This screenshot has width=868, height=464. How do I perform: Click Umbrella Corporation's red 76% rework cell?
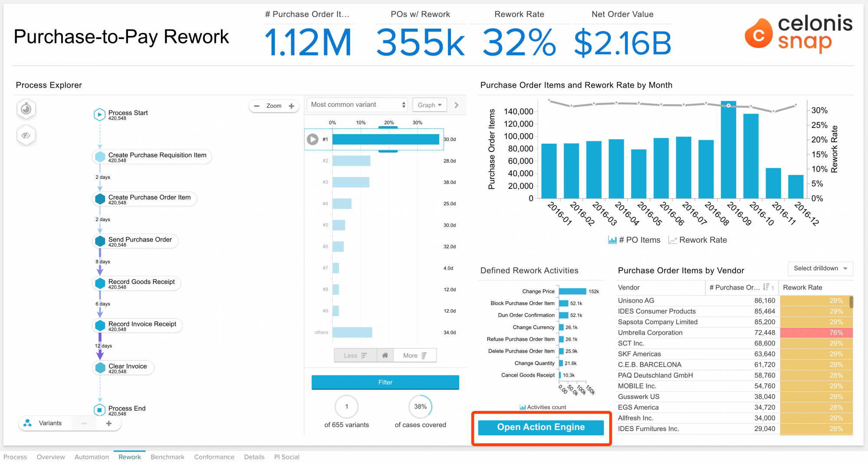tap(816, 332)
